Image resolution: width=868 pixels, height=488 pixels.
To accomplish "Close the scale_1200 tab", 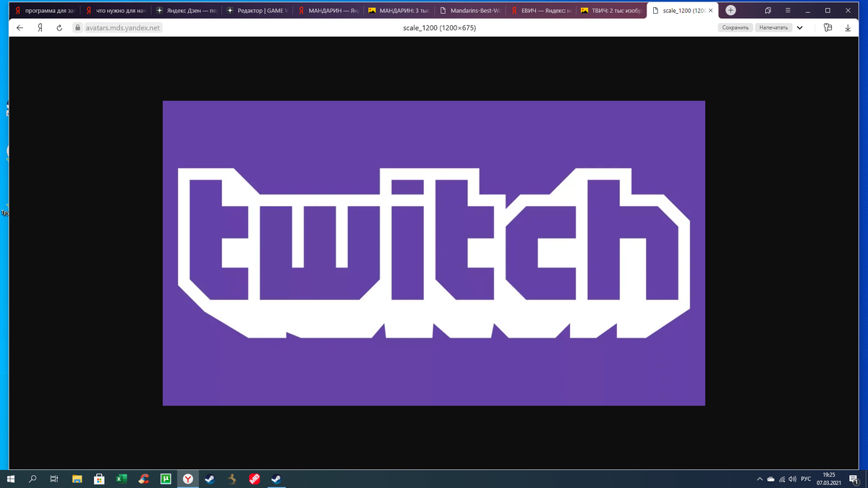I will click(x=711, y=11).
